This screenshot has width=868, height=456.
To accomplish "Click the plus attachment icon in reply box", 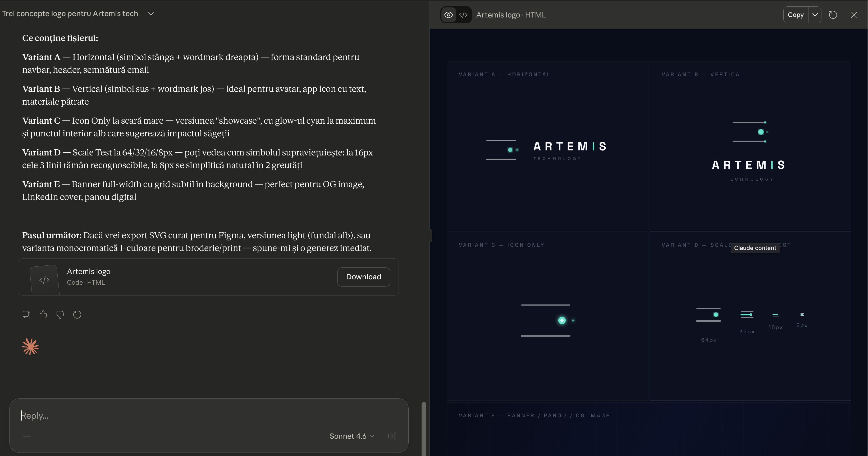I will (27, 436).
